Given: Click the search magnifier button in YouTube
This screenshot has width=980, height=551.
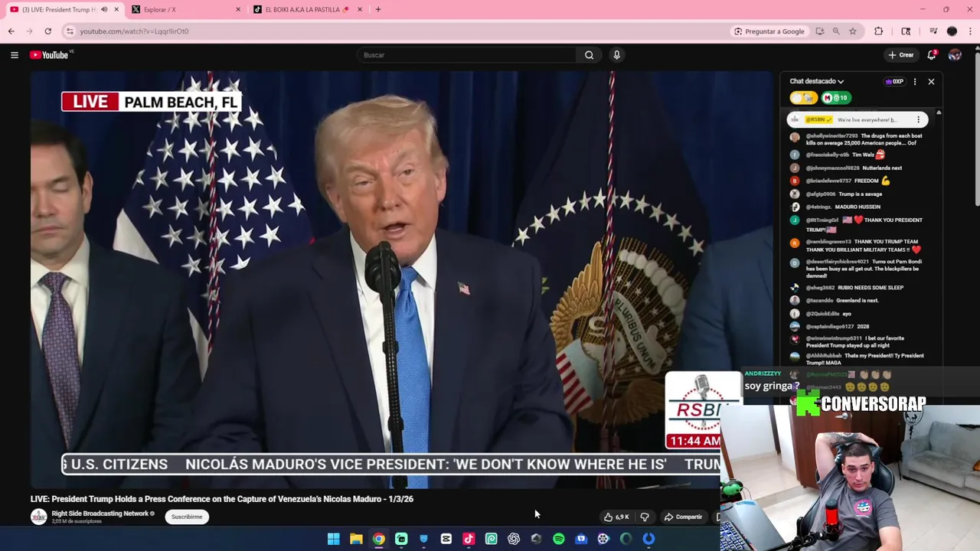Looking at the screenshot, I should coord(589,55).
